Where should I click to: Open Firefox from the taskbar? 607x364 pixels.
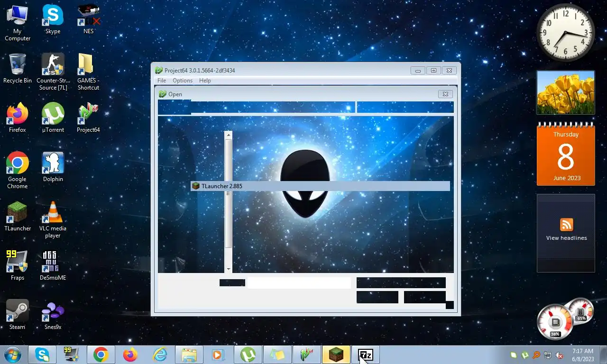tap(130, 355)
